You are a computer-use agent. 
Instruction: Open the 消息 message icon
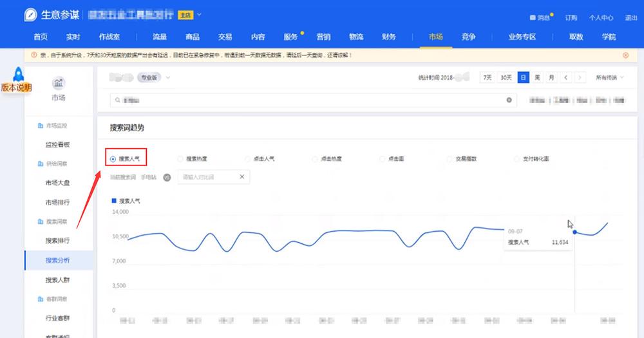pos(533,18)
